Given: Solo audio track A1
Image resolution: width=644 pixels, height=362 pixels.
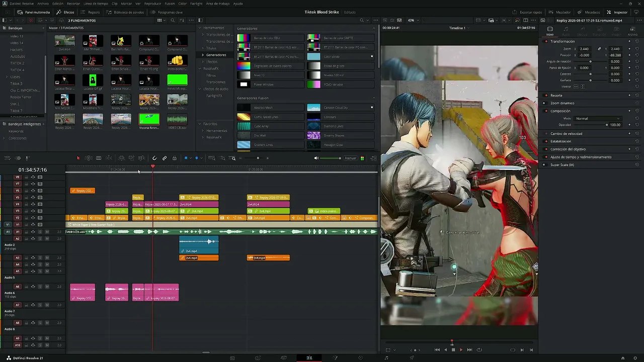Looking at the screenshot, I should pos(40,232).
